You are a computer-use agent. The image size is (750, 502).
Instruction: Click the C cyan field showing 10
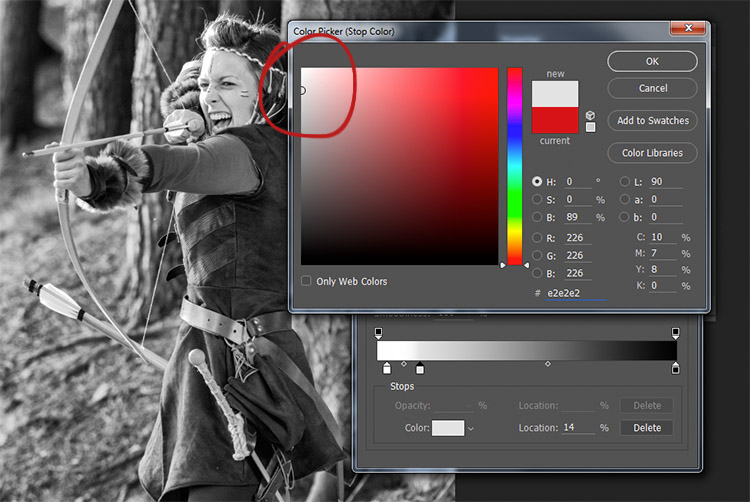tap(663, 237)
